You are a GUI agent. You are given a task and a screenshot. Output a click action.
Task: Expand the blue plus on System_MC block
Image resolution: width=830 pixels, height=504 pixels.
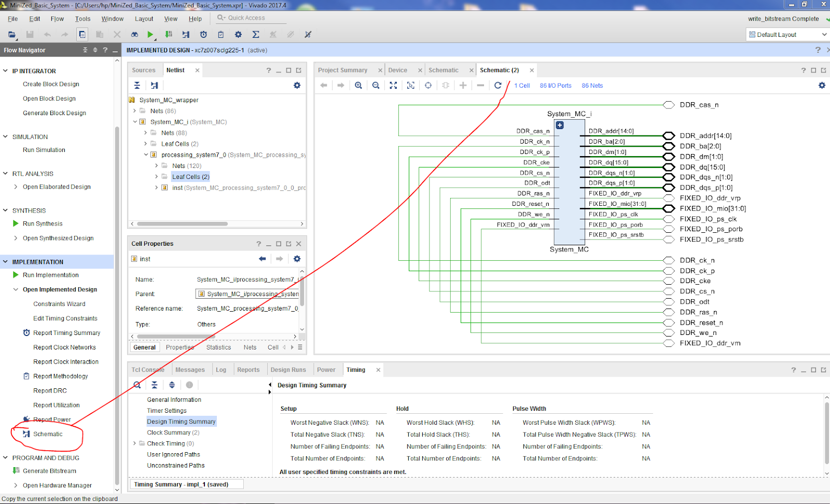click(560, 125)
